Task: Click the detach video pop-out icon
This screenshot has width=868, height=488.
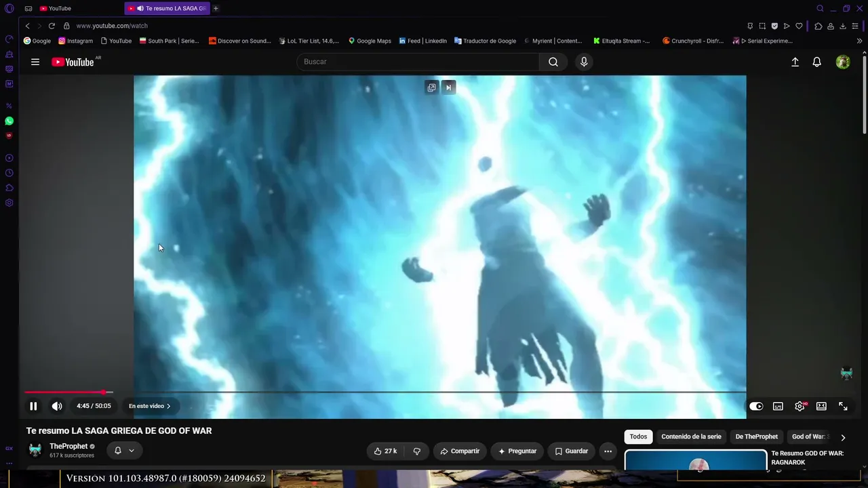Action: [x=431, y=87]
